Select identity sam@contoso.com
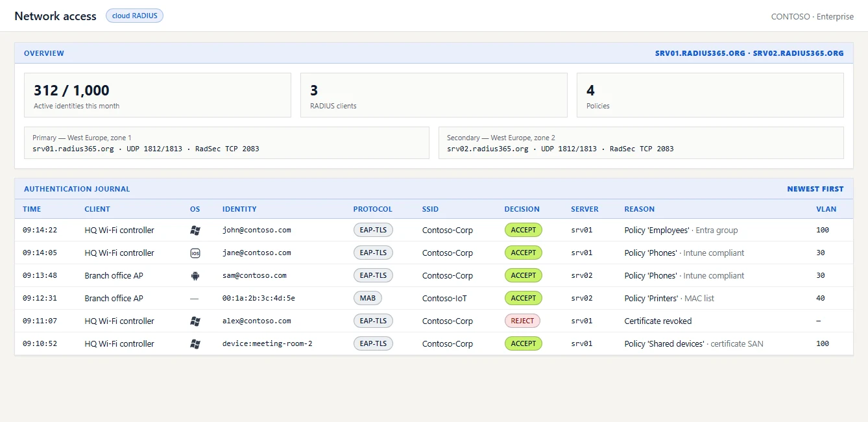 254,275
